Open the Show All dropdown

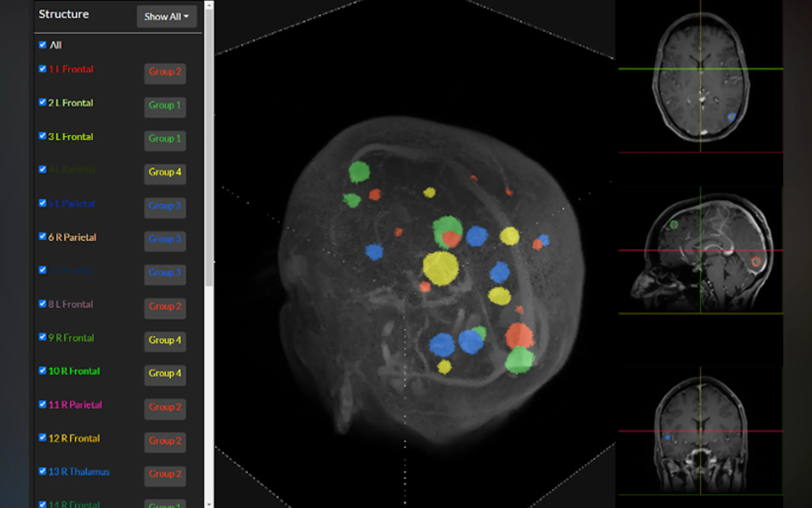[167, 16]
